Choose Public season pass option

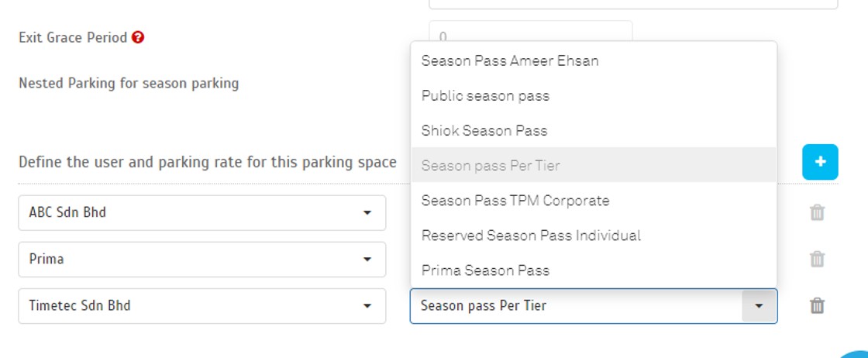coord(485,96)
